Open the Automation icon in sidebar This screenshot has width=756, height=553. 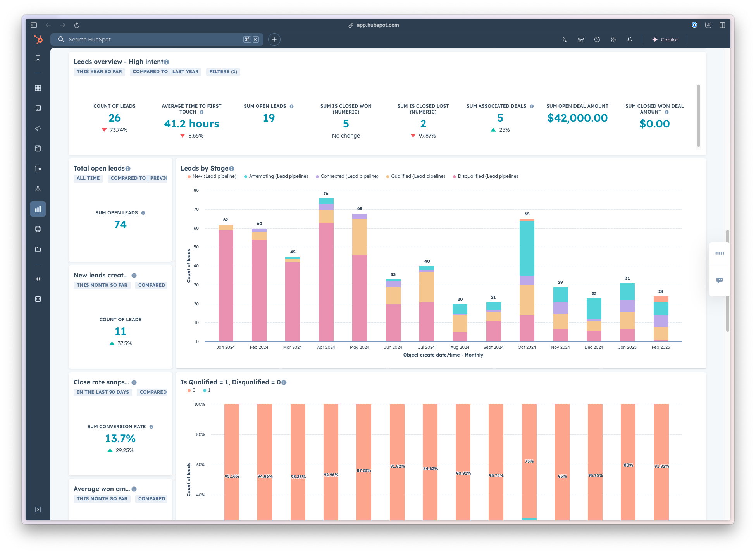tap(38, 189)
